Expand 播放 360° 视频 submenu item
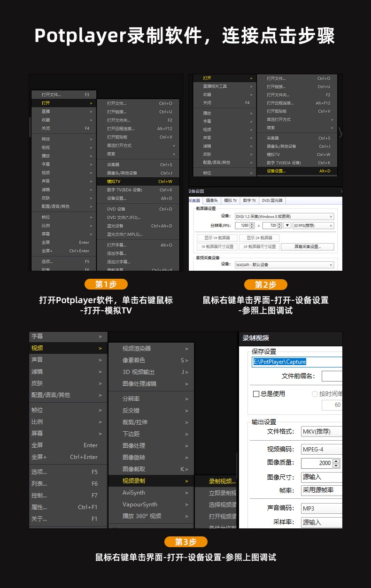 pos(151,516)
